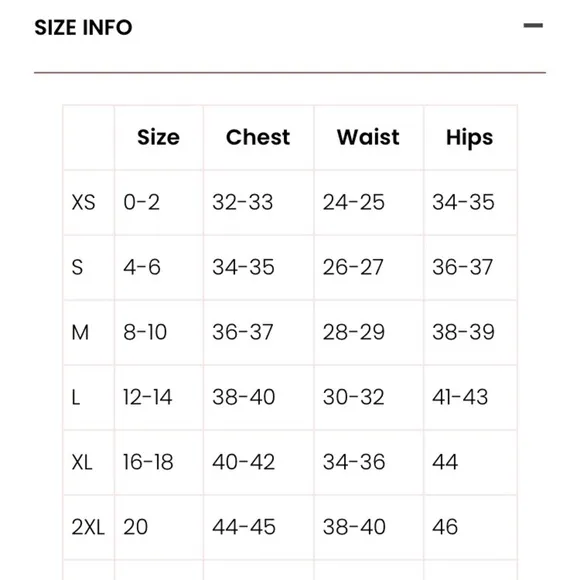Screen dimensions: 580x580
Task: Click the XS row label
Action: point(83,202)
